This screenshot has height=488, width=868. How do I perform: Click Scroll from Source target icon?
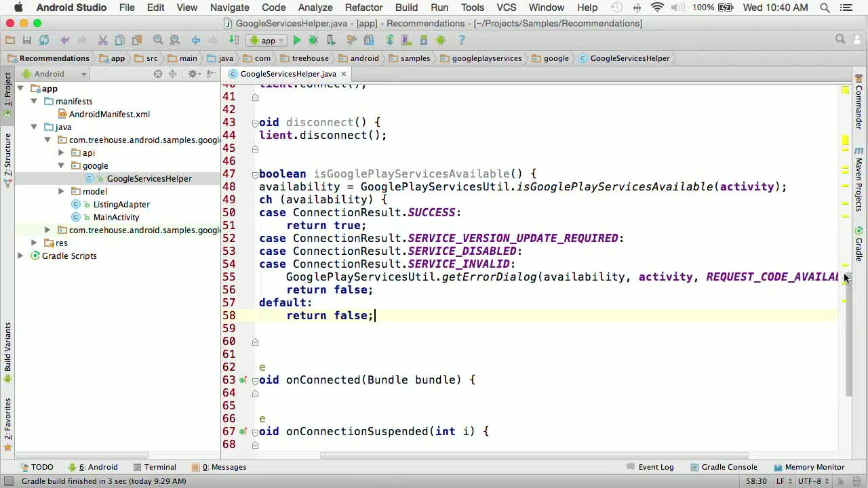pos(158,74)
